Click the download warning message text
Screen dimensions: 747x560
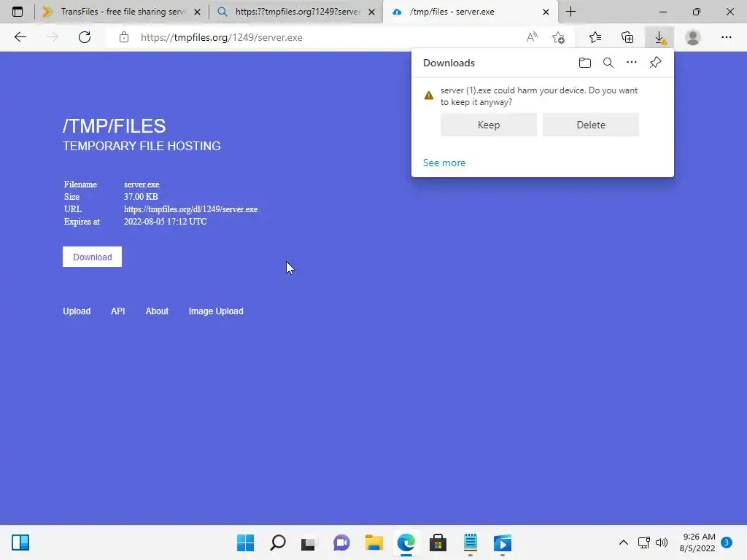tap(539, 96)
